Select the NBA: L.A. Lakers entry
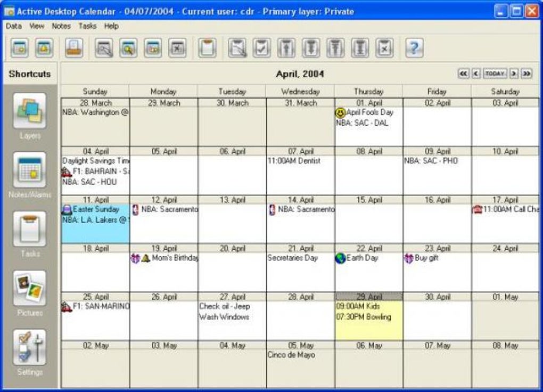 [96, 220]
